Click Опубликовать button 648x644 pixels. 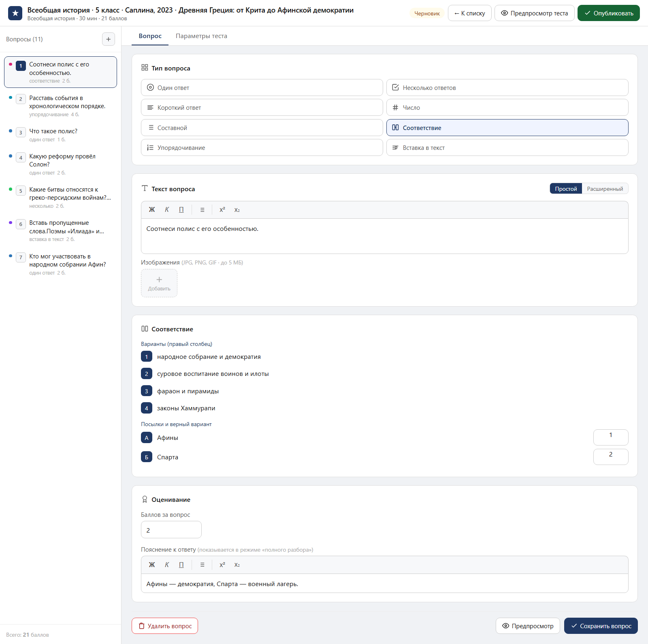(x=608, y=13)
